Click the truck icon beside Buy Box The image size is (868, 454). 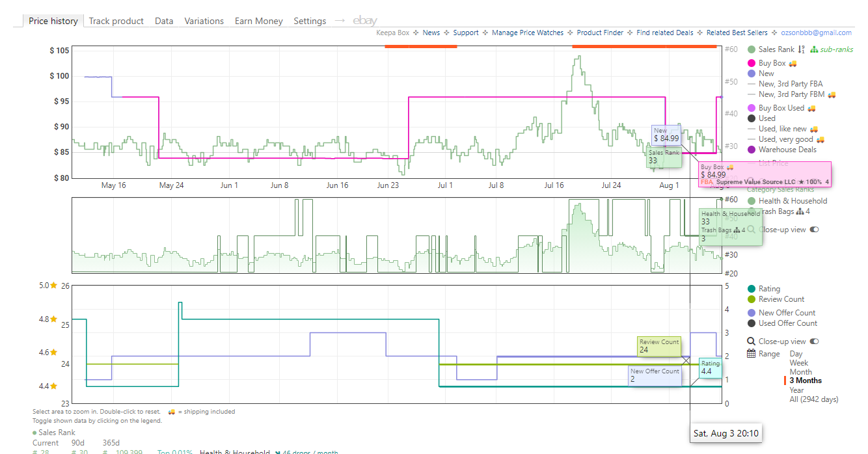pyautogui.click(x=793, y=64)
